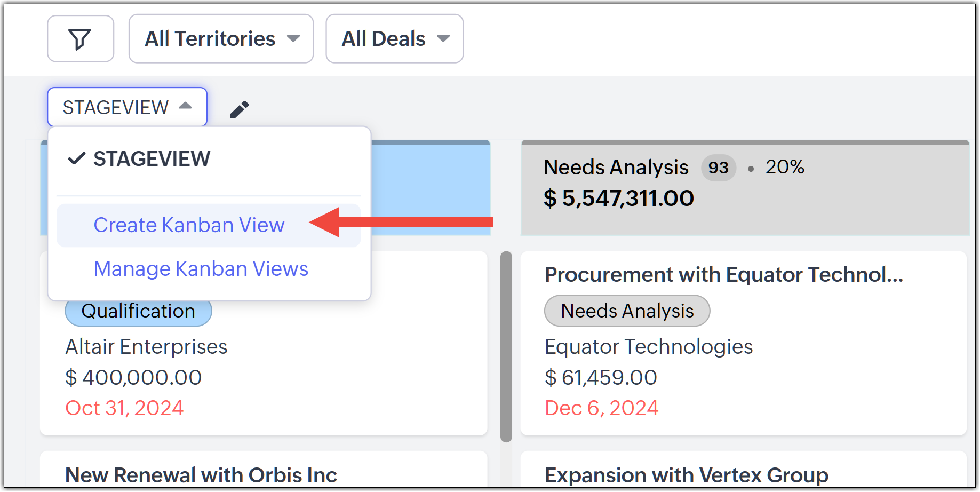This screenshot has height=492, width=980.
Task: Click the Qualification column vertical scrollbar
Action: (506, 347)
